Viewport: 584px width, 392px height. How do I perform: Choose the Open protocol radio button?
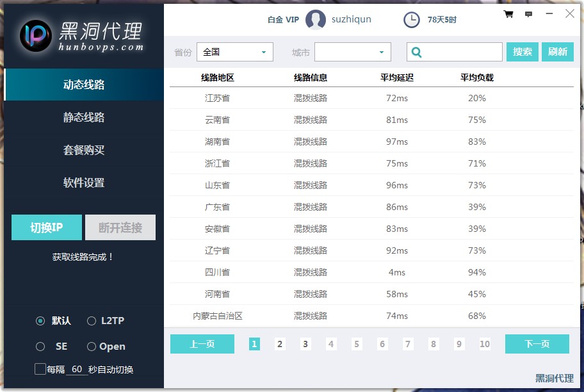click(x=92, y=347)
